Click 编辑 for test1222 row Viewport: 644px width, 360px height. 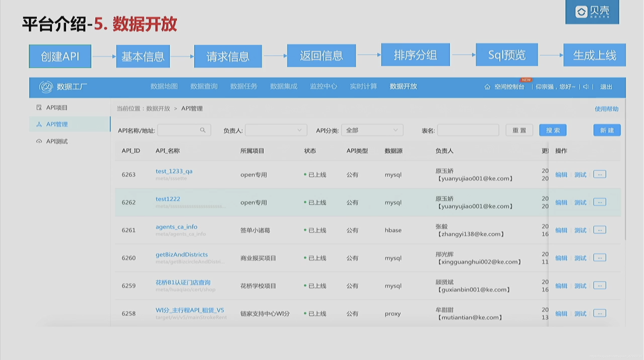click(561, 202)
